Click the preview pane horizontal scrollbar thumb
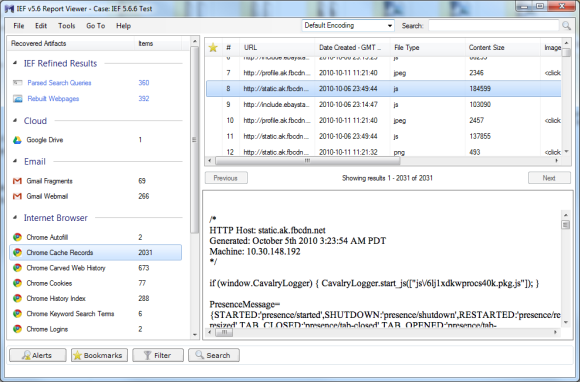 click(224, 332)
